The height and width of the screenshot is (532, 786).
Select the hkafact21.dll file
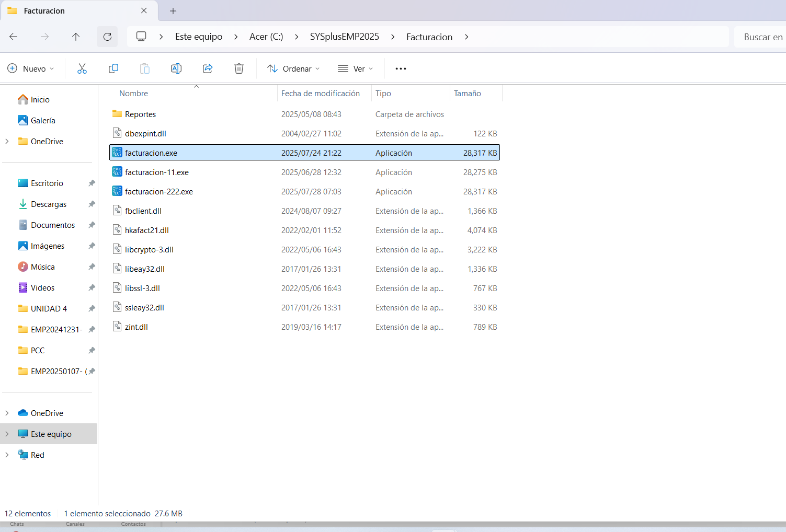304,230
